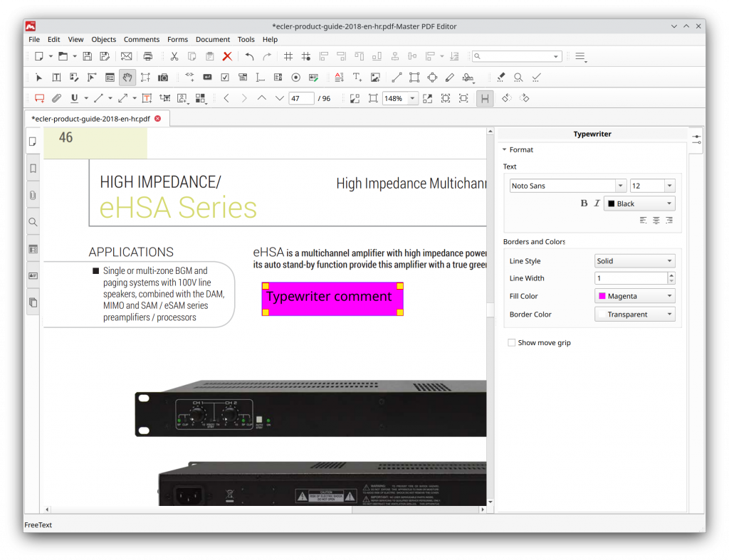This screenshot has width=729, height=560.
Task: Activate the Snapshot camera tool
Action: pos(163,77)
